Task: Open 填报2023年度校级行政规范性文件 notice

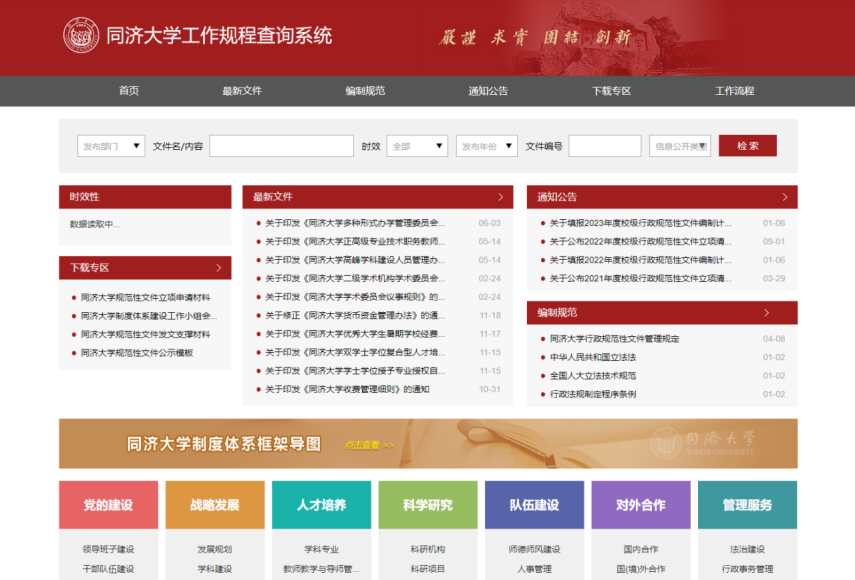Action: click(x=640, y=223)
